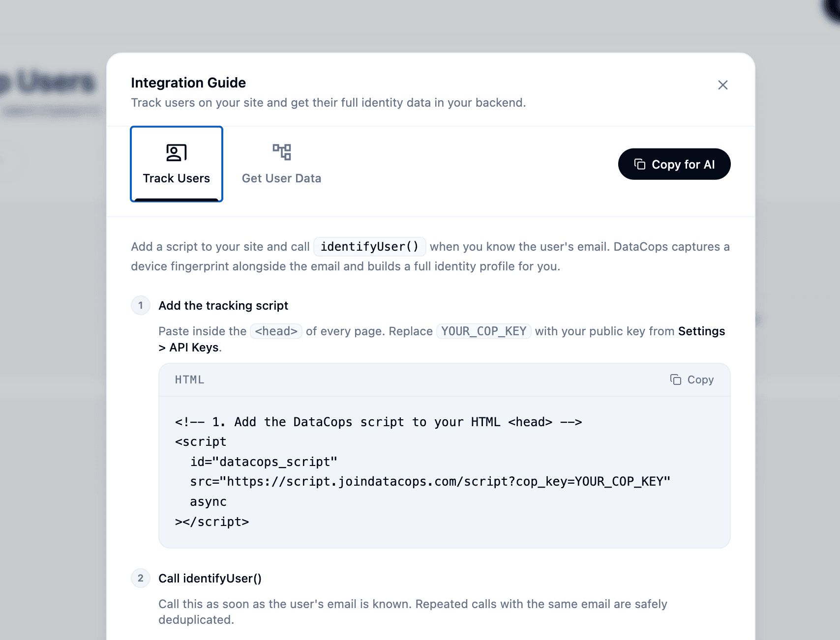Click the Copy for AI button
This screenshot has width=840, height=640.
tap(674, 164)
